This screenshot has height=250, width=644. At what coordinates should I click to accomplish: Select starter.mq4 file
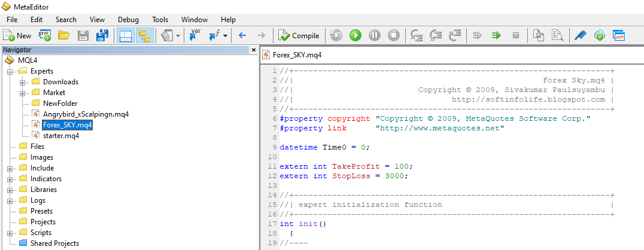(x=61, y=136)
